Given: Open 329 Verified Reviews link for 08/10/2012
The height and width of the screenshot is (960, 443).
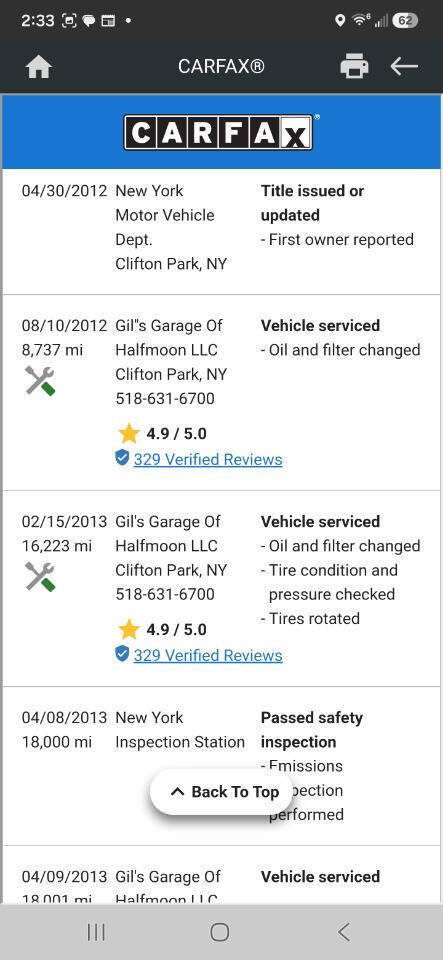Looking at the screenshot, I should tap(208, 460).
